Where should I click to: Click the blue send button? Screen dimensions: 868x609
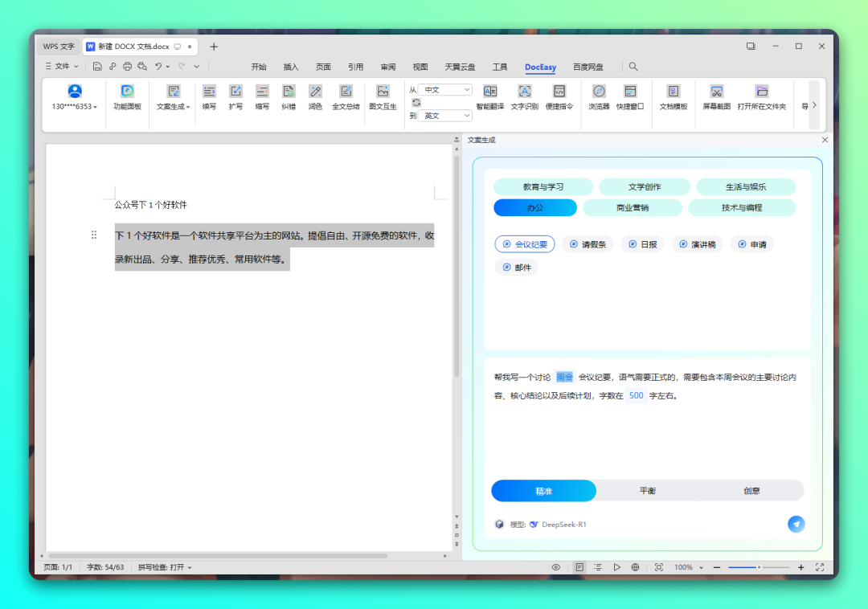click(796, 525)
